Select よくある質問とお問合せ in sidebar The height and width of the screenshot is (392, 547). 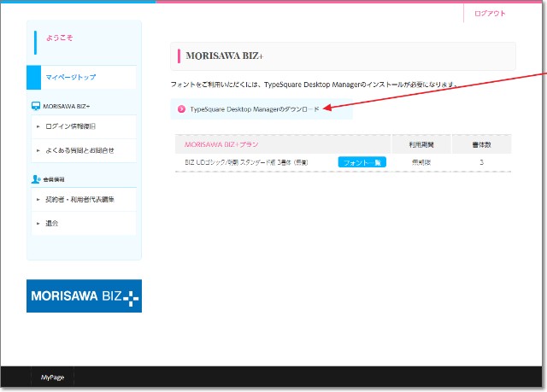[80, 150]
